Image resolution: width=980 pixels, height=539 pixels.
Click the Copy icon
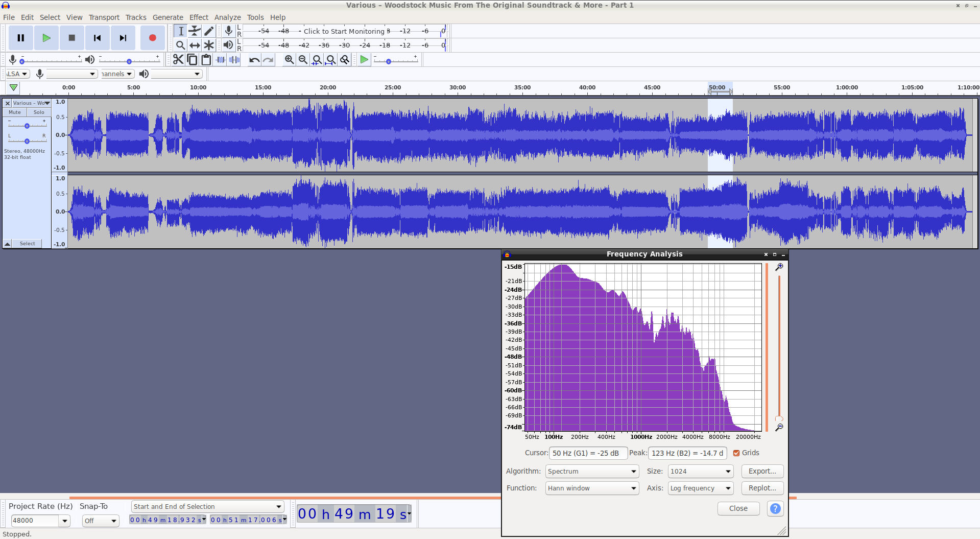(x=192, y=60)
